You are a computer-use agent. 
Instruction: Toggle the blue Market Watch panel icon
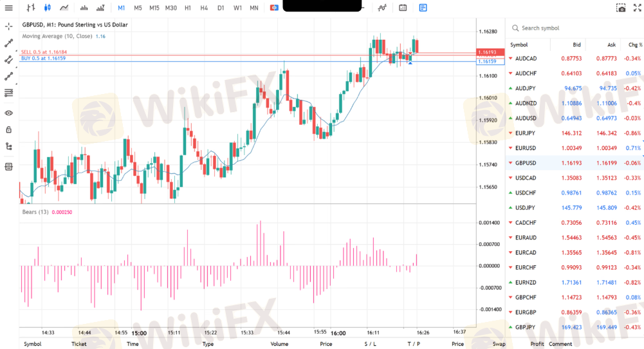point(423,8)
